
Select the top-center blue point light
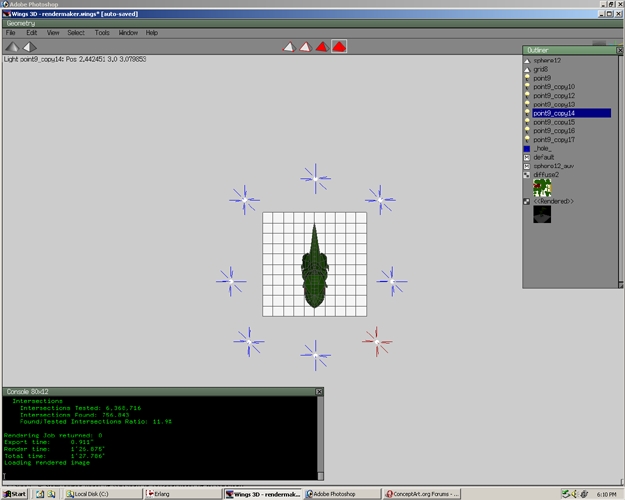[x=315, y=179]
